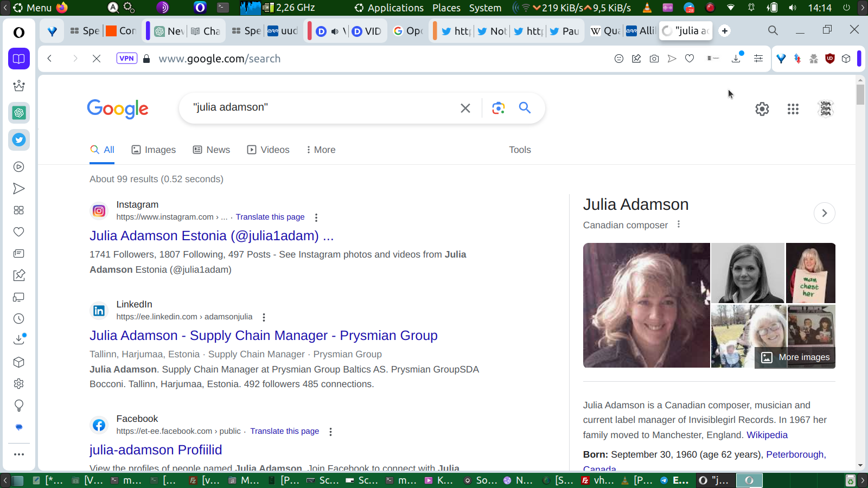Viewport: 868px width, 488px height.
Task: Open the emoji reaction icon in address bar
Action: (x=619, y=59)
